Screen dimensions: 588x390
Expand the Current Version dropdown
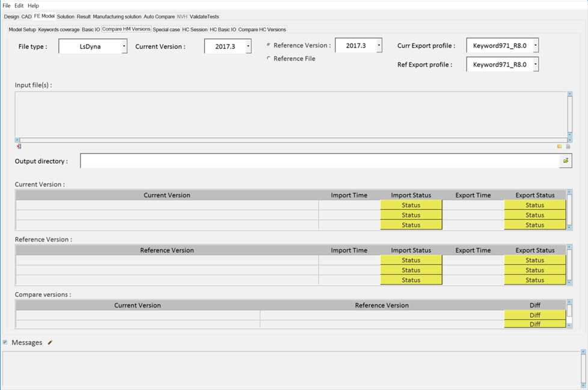(248, 46)
